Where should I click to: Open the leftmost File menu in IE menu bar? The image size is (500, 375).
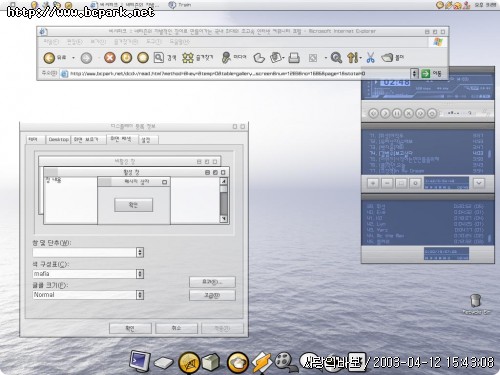click(x=51, y=42)
